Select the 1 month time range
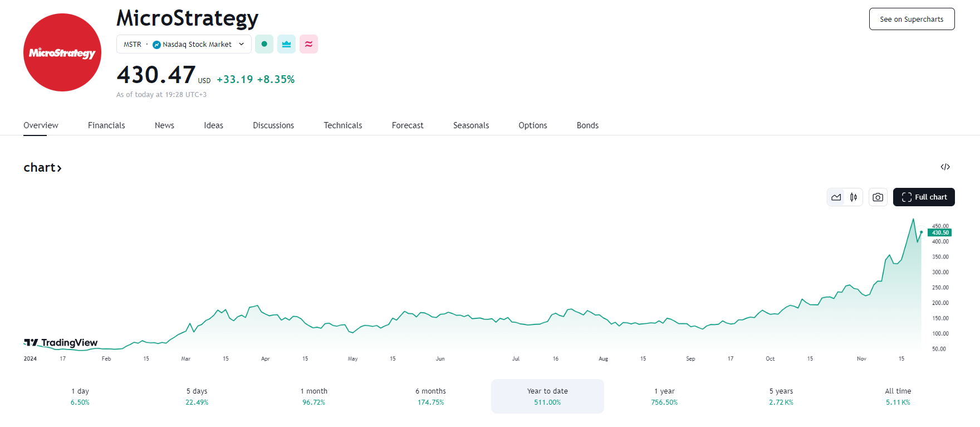Screen dimensions: 980x427 point(314,396)
